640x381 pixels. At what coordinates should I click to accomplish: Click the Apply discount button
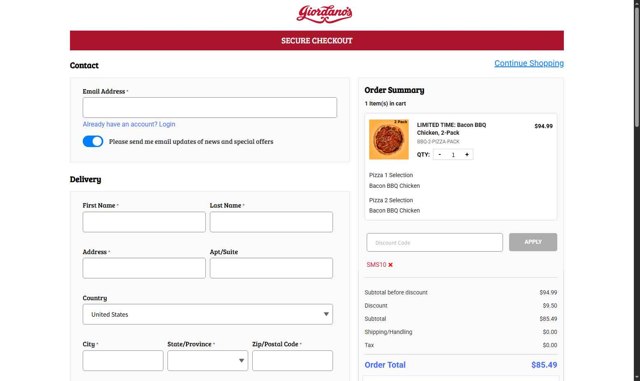tap(533, 242)
